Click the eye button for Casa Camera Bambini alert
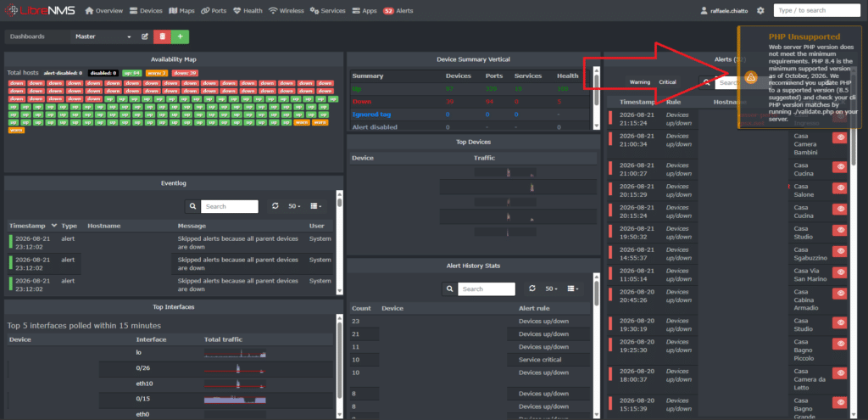 click(840, 138)
